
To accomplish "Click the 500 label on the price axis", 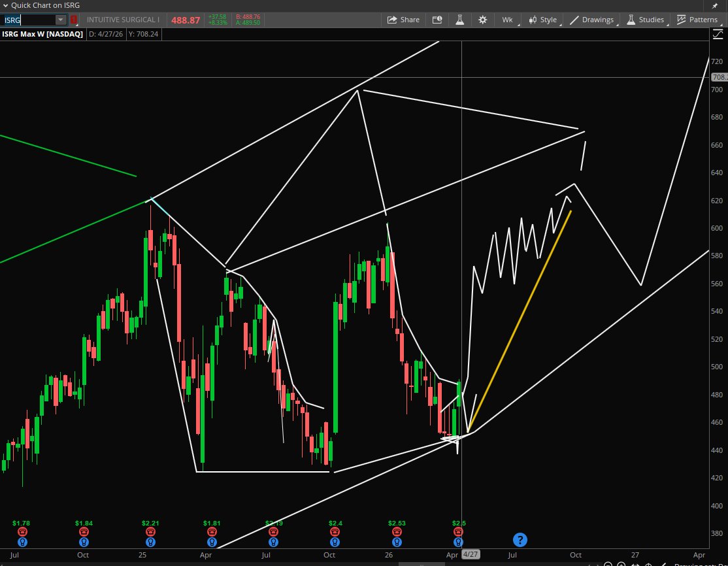I will [x=717, y=367].
